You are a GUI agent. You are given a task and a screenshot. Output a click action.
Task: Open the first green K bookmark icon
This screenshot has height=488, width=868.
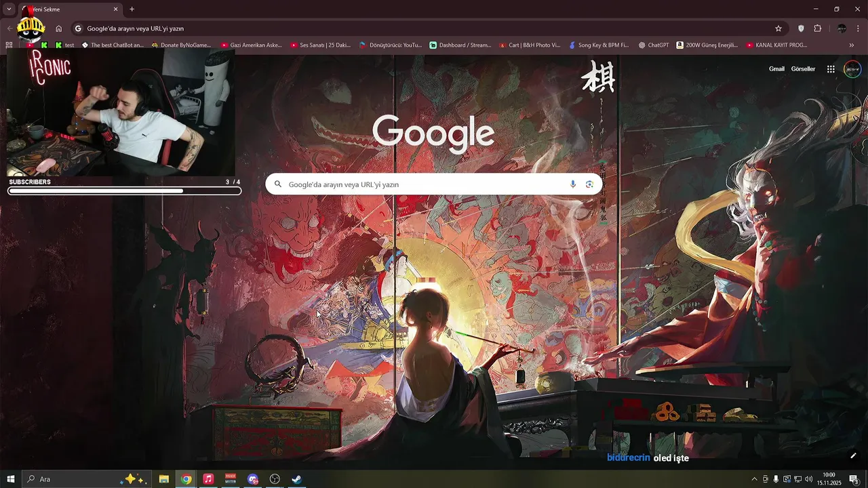(x=45, y=45)
